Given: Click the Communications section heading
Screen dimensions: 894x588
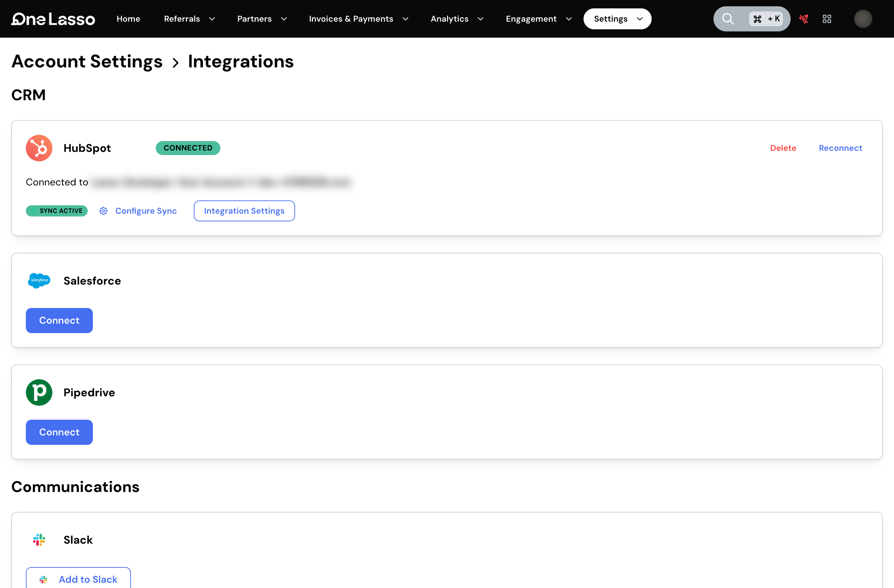Looking at the screenshot, I should click(75, 487).
